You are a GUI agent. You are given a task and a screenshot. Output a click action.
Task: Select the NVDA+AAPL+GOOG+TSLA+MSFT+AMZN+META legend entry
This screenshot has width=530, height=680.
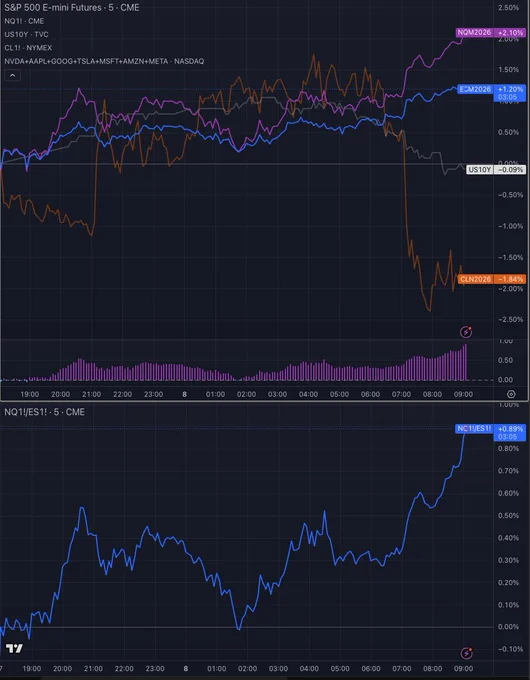(104, 61)
